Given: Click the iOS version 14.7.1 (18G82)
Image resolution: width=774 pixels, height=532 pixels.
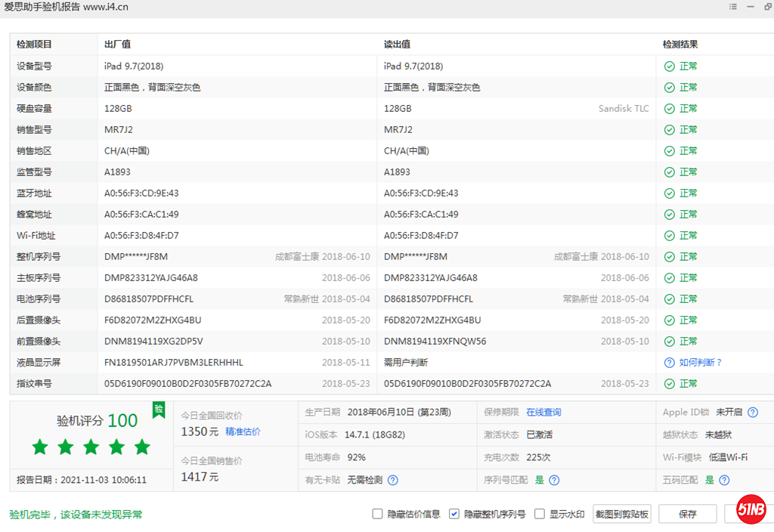Looking at the screenshot, I should (375, 435).
